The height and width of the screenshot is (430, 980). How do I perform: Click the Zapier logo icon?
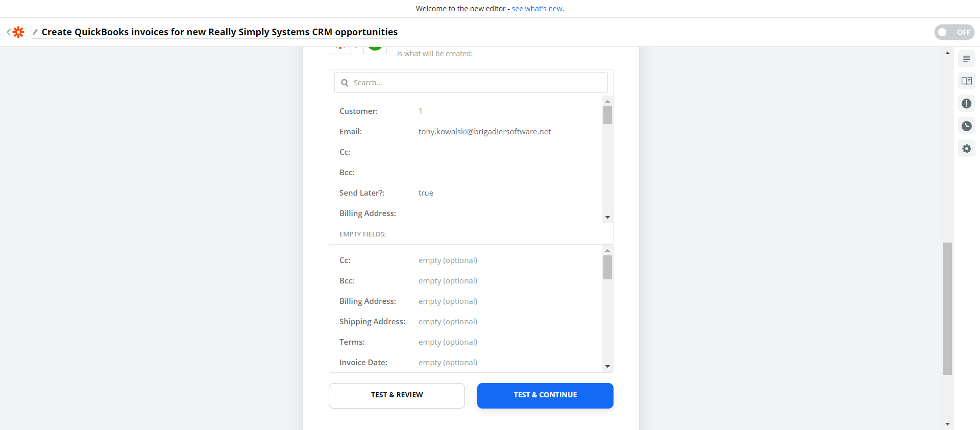(19, 32)
